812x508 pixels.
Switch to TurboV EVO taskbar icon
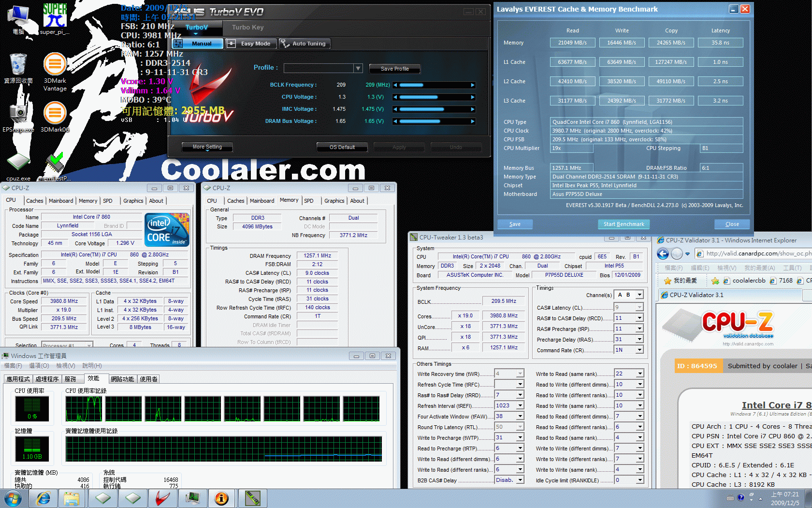pyautogui.click(x=162, y=498)
